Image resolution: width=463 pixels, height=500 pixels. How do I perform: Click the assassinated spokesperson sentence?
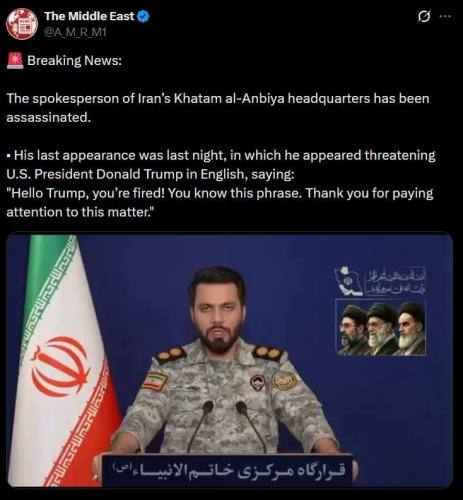click(218, 108)
